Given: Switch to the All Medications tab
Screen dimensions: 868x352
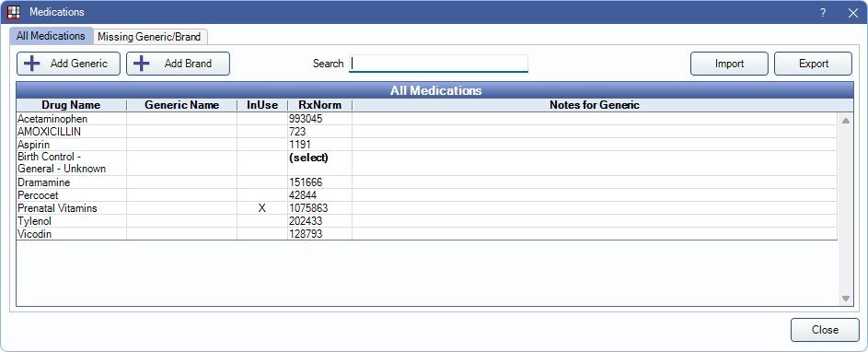Looking at the screenshot, I should click(x=51, y=36).
